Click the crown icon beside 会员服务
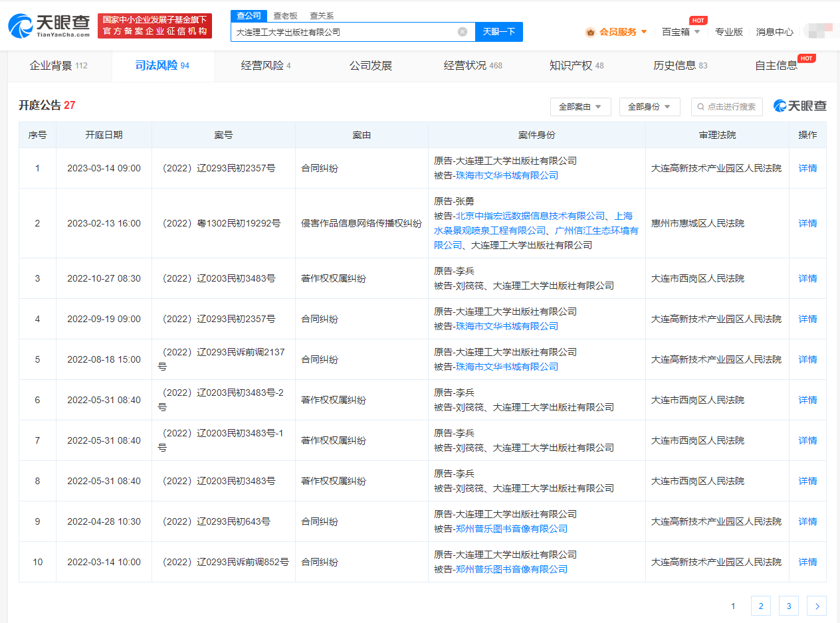 click(x=590, y=31)
